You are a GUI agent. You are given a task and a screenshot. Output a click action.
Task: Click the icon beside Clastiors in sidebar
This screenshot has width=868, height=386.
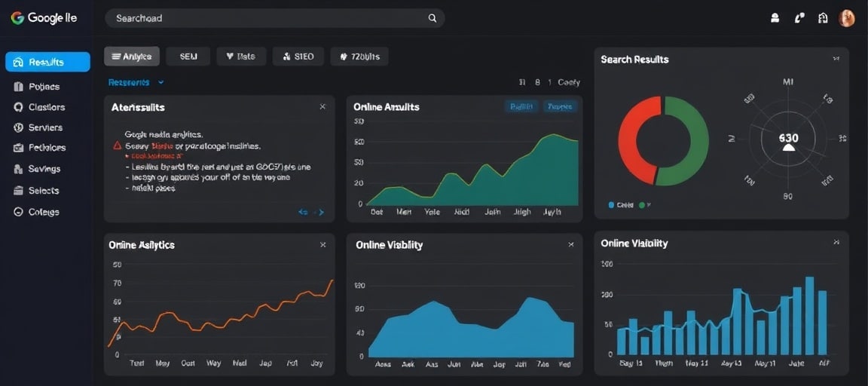click(x=18, y=107)
